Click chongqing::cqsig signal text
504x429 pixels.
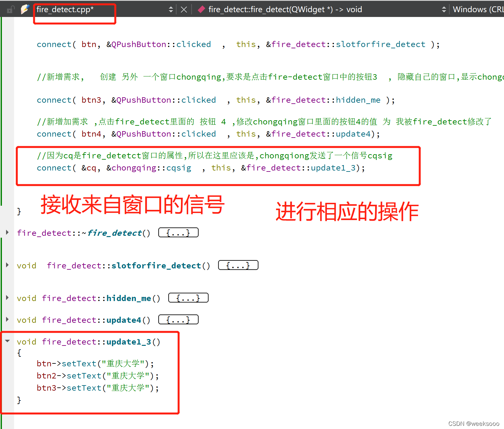coord(151,168)
